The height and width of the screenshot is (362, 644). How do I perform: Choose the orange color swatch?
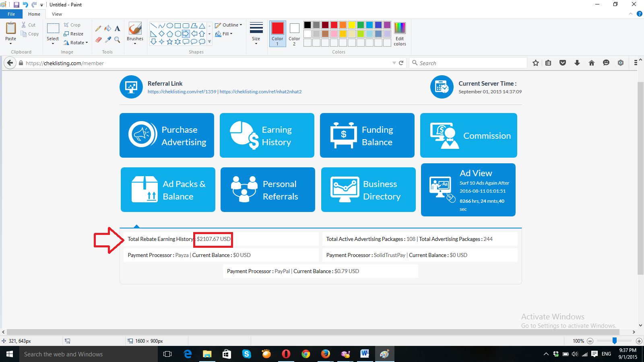343,25
